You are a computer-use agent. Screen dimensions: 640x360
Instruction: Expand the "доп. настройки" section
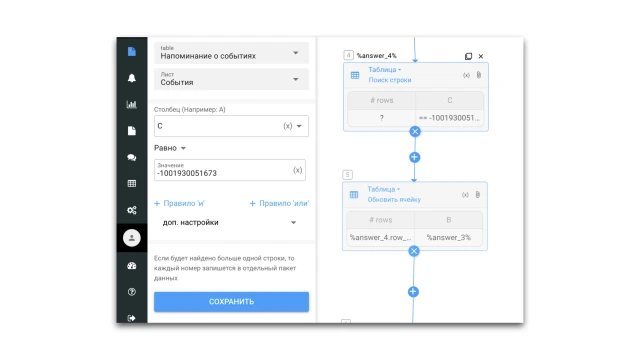230,222
